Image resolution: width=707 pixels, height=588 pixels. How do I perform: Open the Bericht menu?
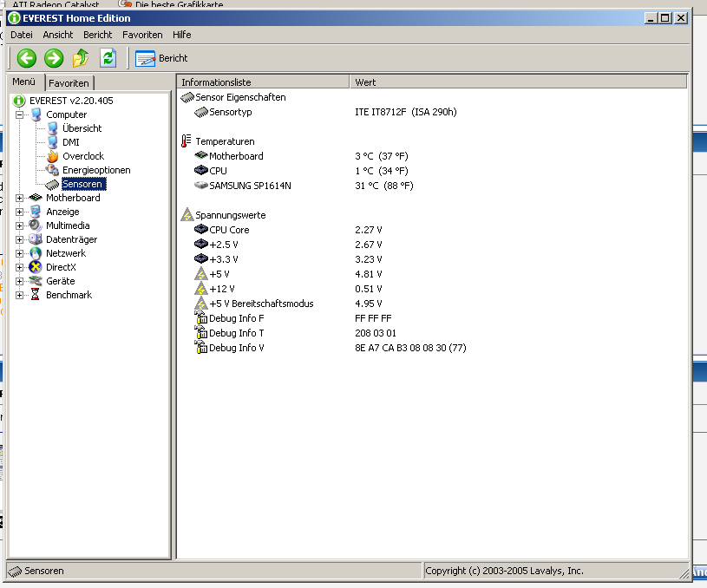click(x=97, y=35)
